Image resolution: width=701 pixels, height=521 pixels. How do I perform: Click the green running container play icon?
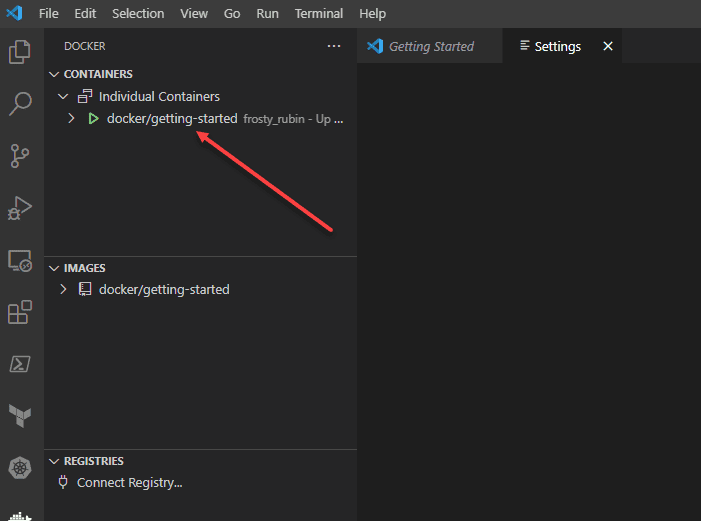click(x=93, y=119)
